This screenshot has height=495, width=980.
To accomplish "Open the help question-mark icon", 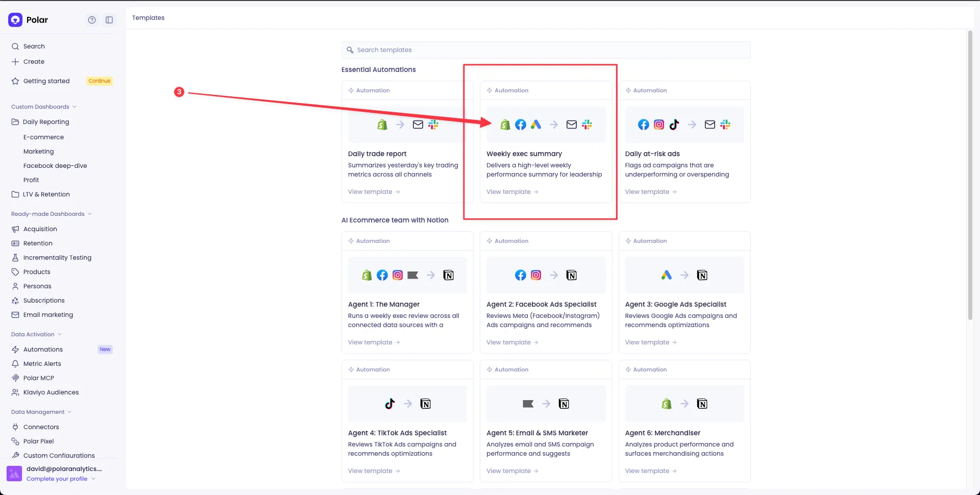I will click(x=92, y=20).
